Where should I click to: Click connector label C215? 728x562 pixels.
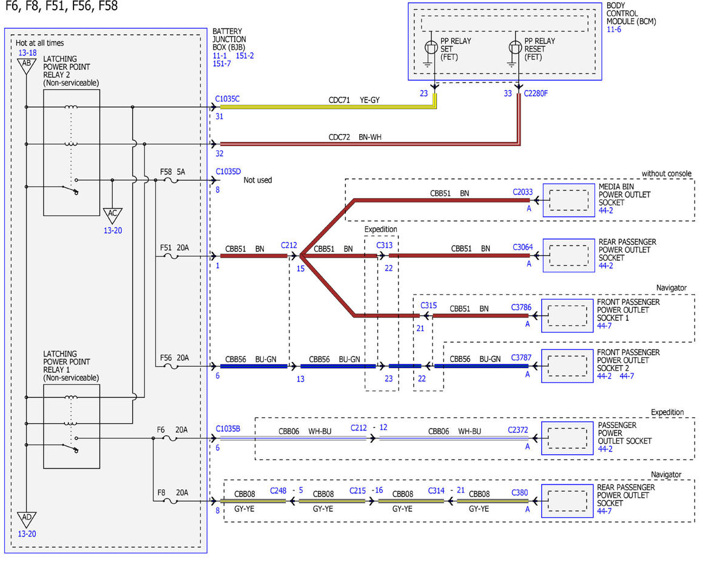(x=357, y=490)
